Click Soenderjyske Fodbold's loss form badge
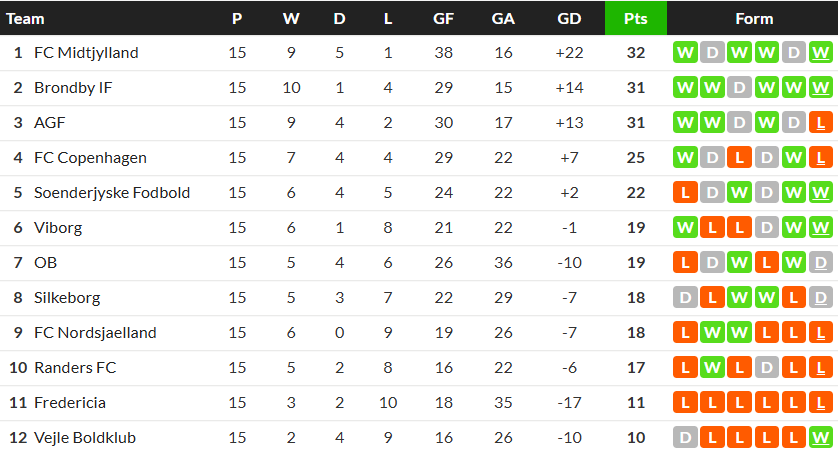838x462 pixels. [685, 193]
